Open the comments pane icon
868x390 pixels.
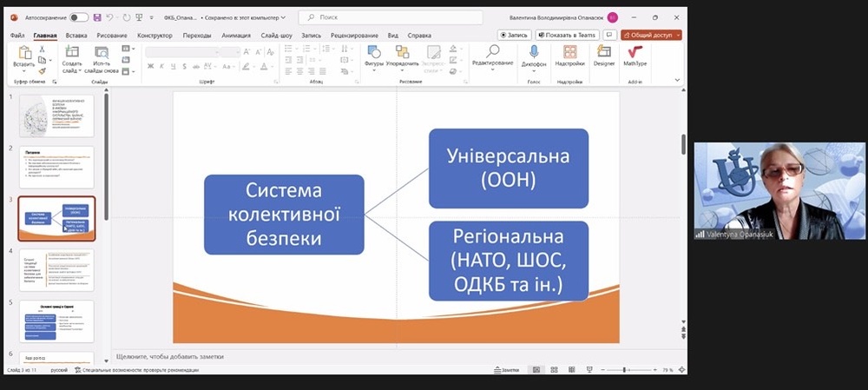[608, 35]
